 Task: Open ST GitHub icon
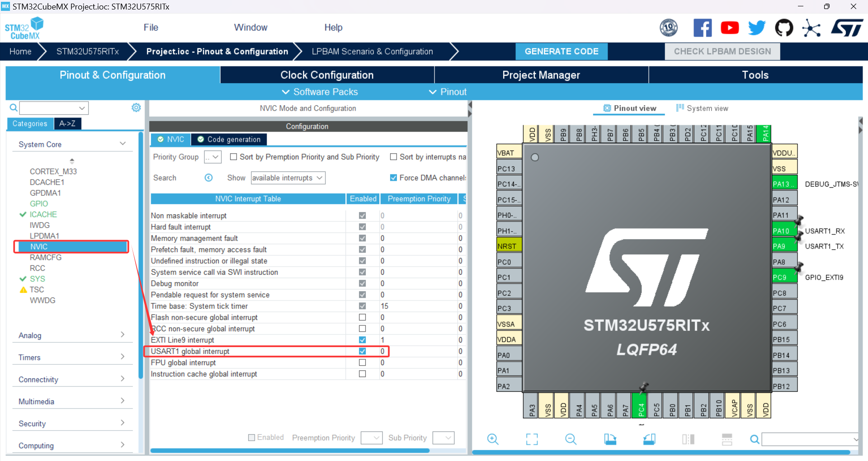coord(784,28)
